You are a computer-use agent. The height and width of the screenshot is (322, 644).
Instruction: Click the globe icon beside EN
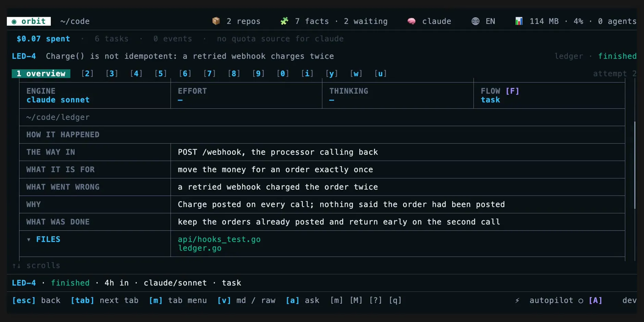click(475, 21)
